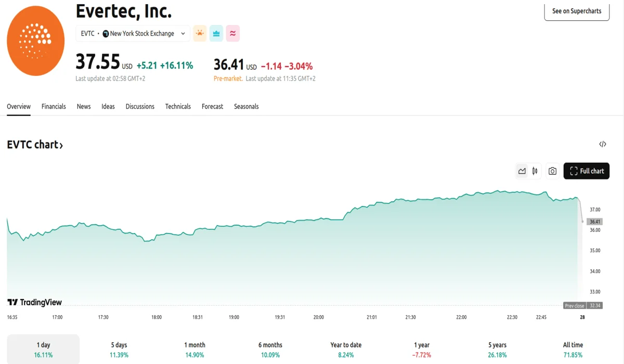The height and width of the screenshot is (364, 624).
Task: Select the 5 days range
Action: click(x=119, y=349)
